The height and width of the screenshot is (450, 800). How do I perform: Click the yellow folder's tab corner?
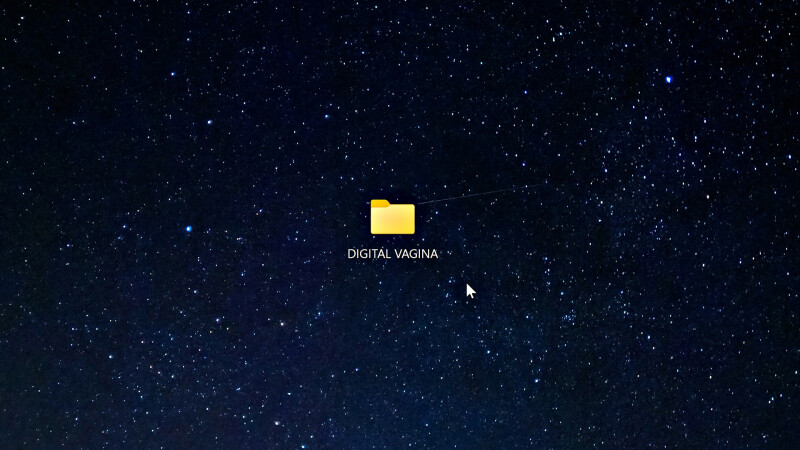(x=379, y=203)
